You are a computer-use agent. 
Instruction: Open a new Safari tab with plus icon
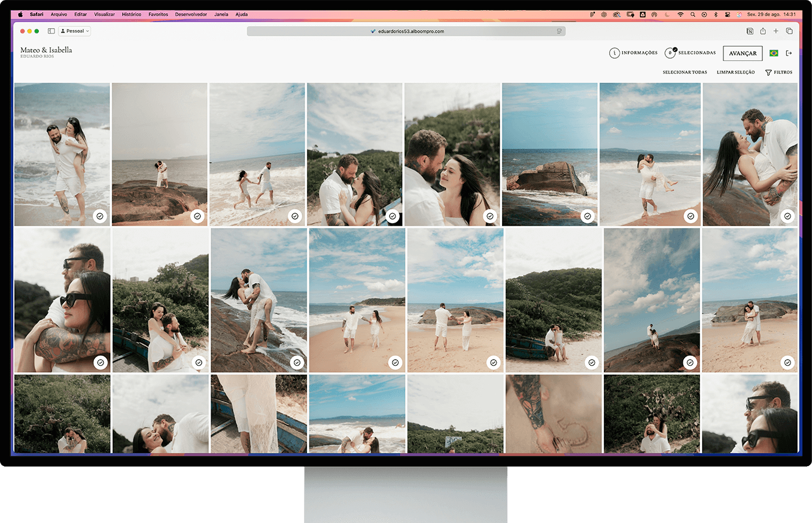coord(776,31)
